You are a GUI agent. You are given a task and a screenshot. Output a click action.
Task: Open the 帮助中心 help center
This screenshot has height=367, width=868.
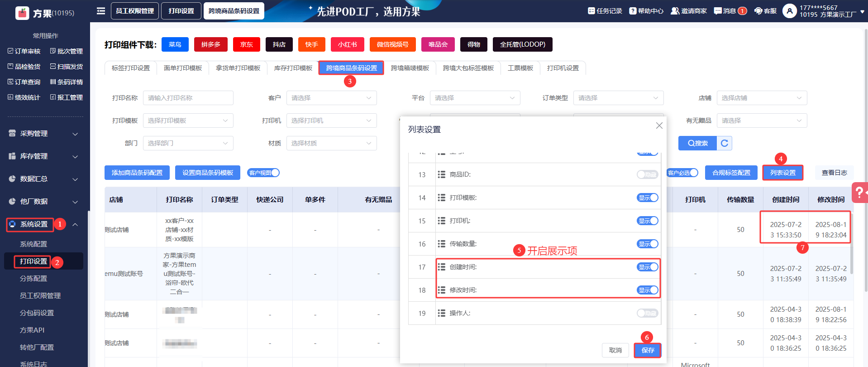click(646, 11)
